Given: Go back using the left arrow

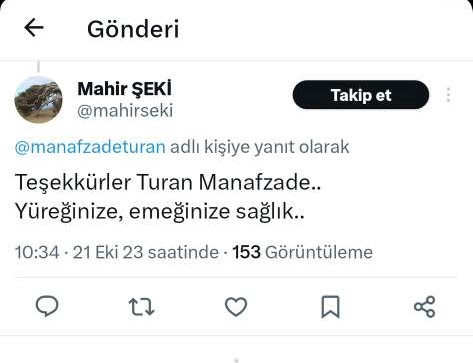Looking at the screenshot, I should click(34, 27).
